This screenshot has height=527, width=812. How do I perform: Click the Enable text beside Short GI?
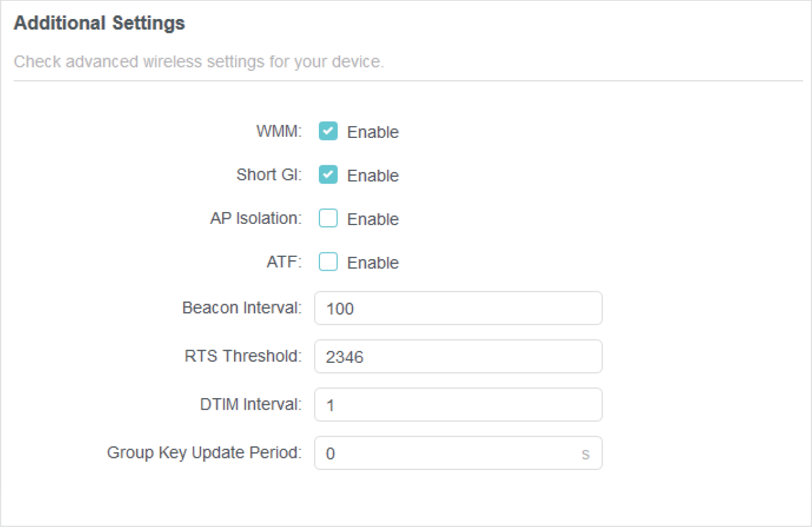[x=372, y=176]
